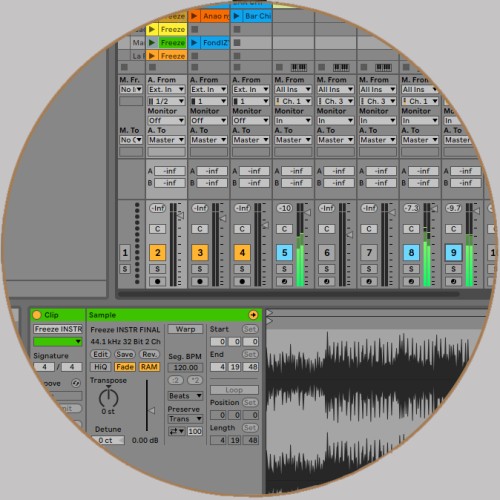500x500 pixels.
Task: Open the Ch. 1 dropdown on track 5
Action: pyautogui.click(x=293, y=101)
